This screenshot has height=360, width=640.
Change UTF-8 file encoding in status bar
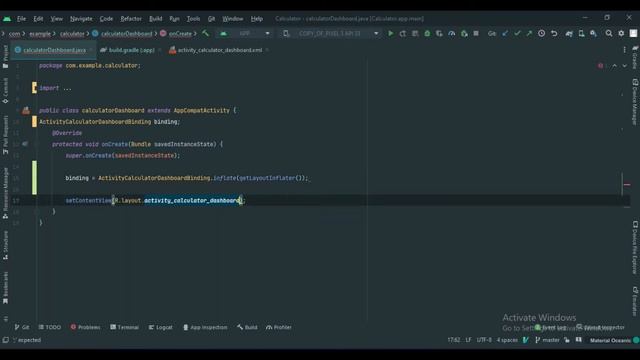[484, 340]
